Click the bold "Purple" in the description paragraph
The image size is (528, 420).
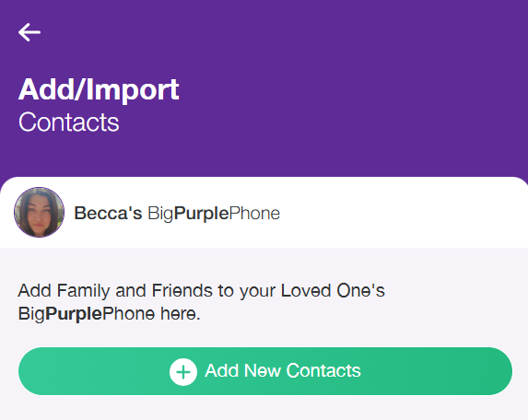coord(74,314)
